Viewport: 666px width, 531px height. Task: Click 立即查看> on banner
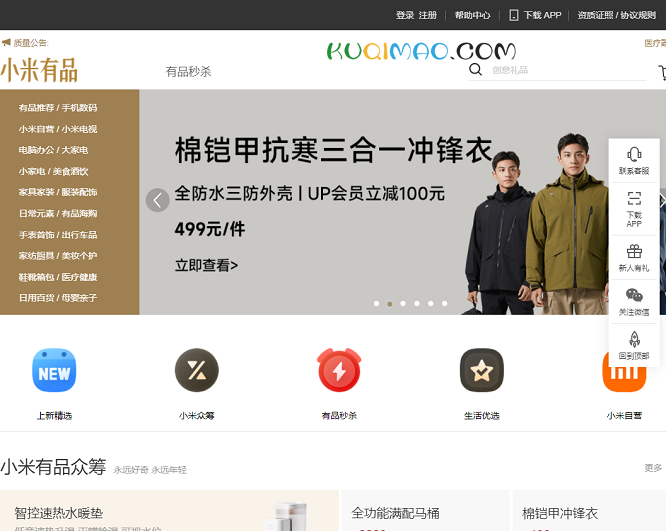pyautogui.click(x=206, y=266)
